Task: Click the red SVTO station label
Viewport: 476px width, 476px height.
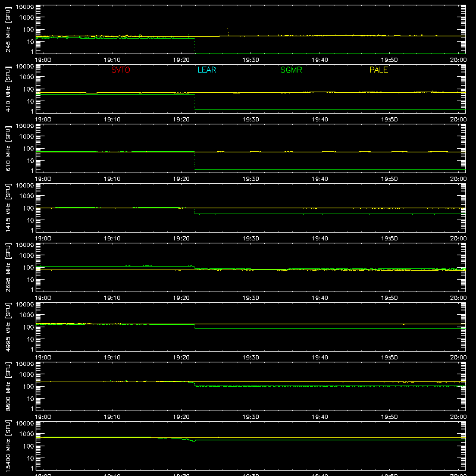Action: click(x=121, y=70)
